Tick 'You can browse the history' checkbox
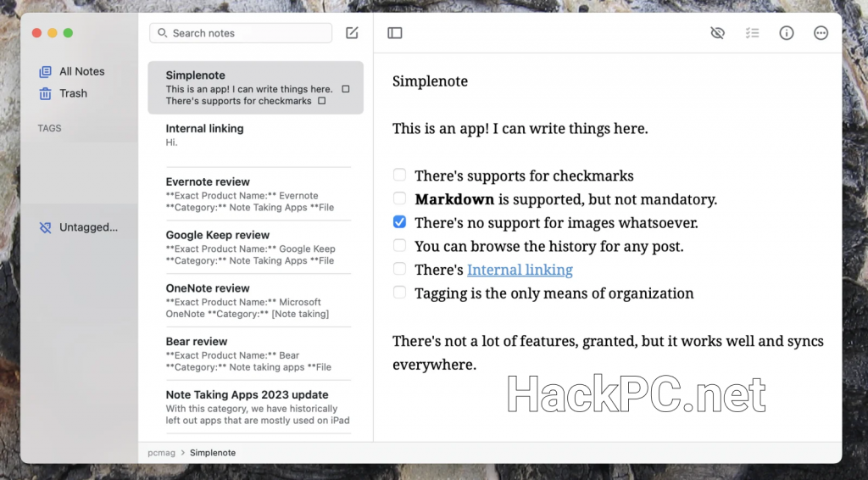This screenshot has height=480, width=868. pos(399,246)
